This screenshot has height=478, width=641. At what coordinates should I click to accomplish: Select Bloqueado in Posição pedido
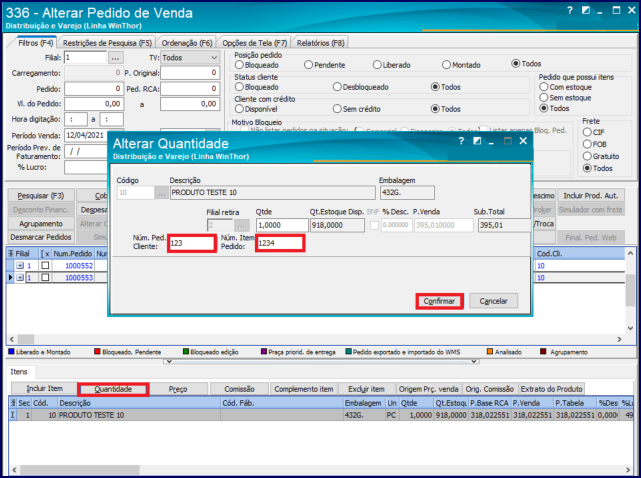coord(240,65)
